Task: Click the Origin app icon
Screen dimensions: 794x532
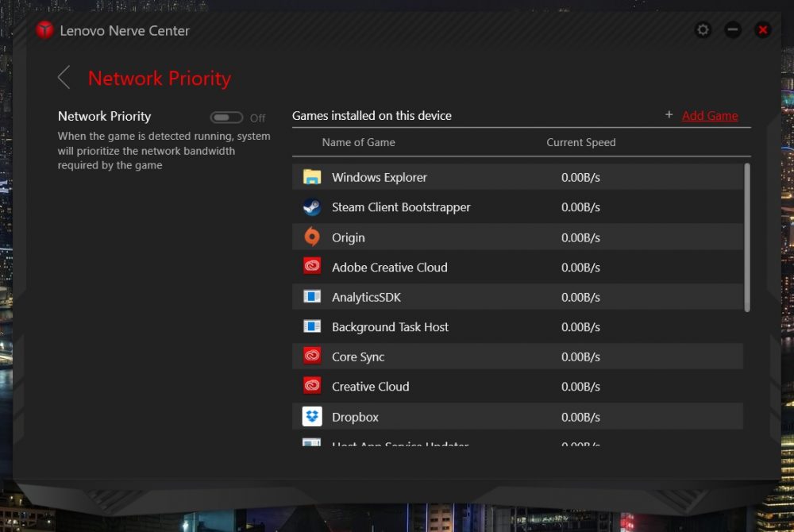Action: (312, 237)
